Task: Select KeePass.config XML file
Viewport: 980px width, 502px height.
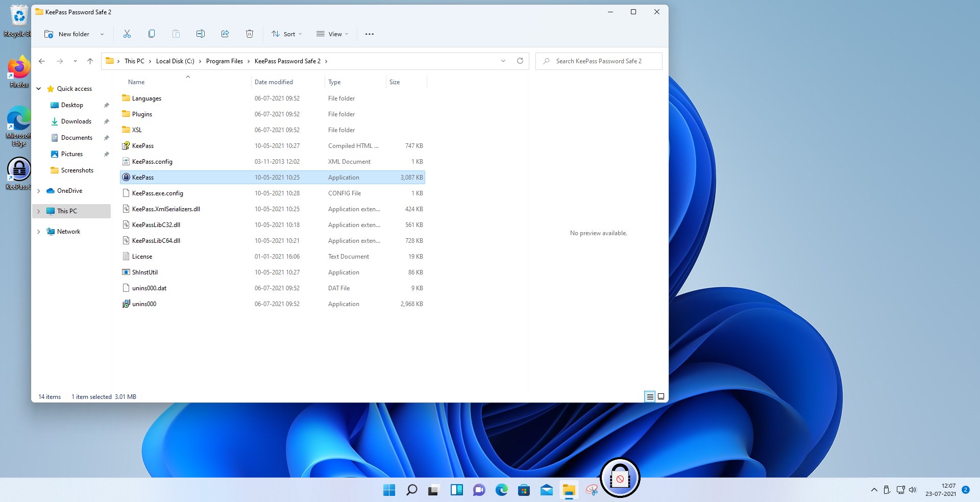Action: [273, 162]
